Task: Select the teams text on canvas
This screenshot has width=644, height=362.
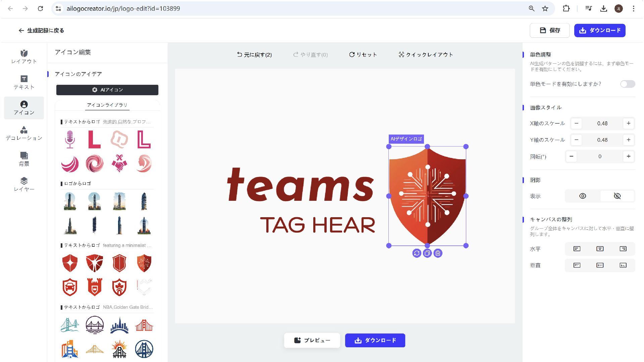Action: tap(300, 184)
